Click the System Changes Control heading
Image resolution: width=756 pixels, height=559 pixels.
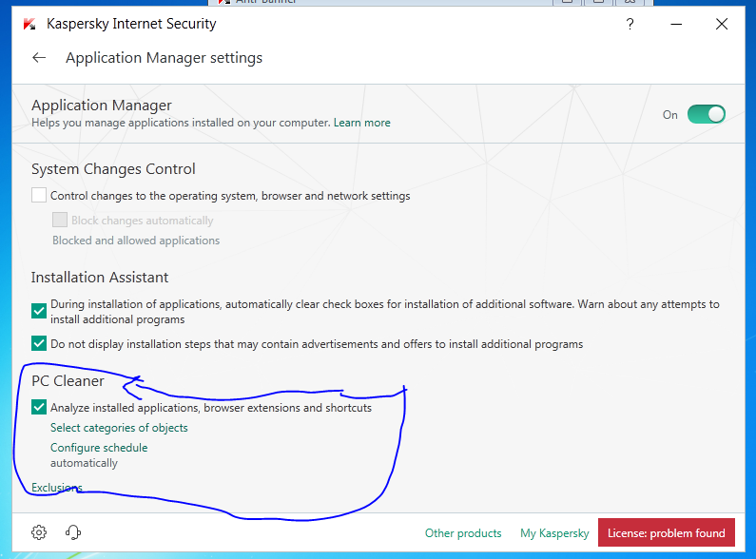pos(113,169)
